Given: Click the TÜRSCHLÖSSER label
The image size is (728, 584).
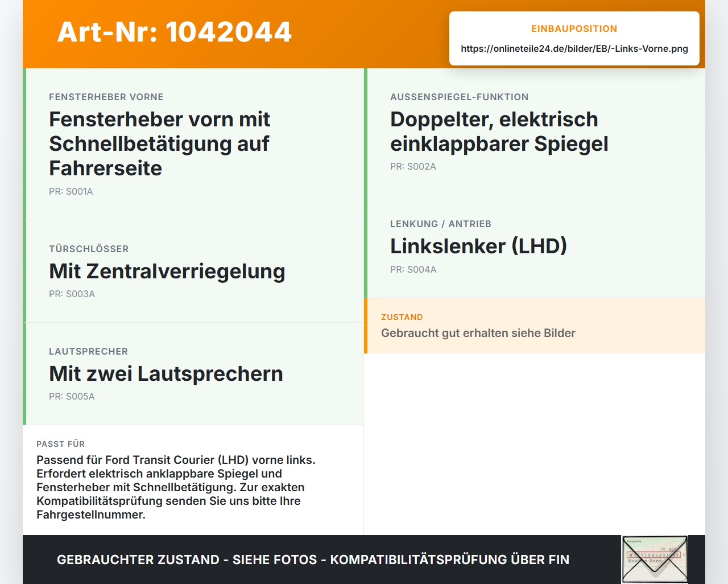Looking at the screenshot, I should 89,249.
